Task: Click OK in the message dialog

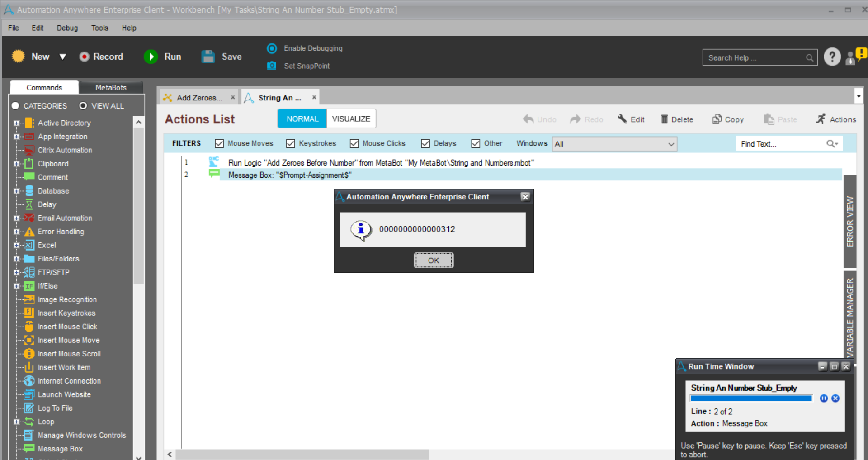Action: pos(434,261)
